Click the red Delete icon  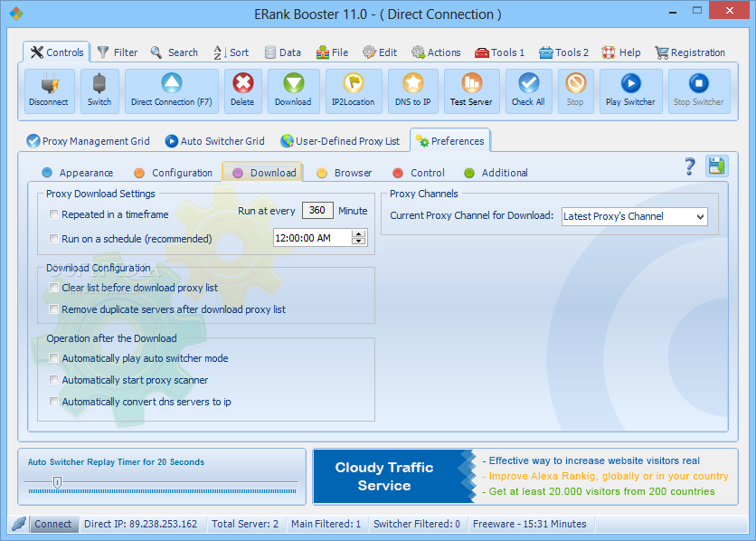(243, 83)
